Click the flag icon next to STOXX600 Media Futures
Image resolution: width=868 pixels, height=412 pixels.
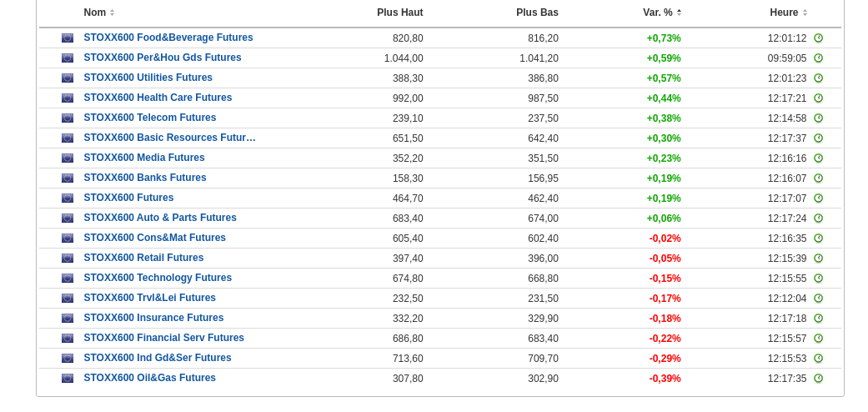click(68, 158)
